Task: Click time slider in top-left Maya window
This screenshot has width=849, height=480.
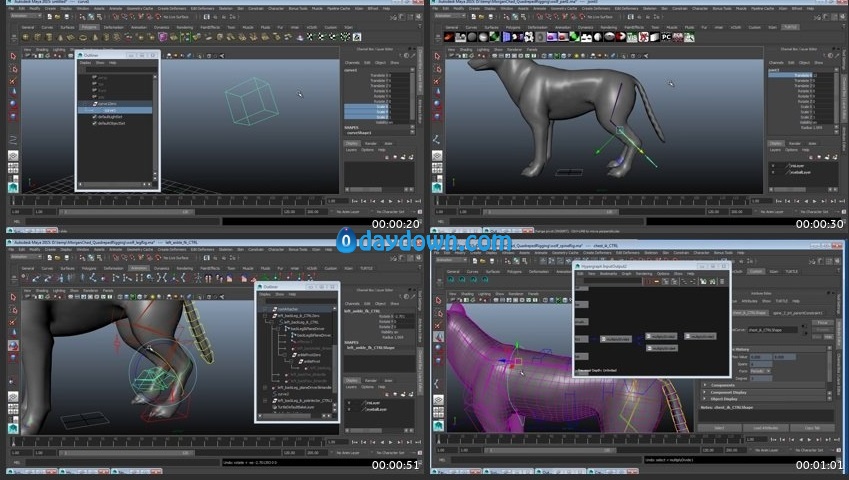Action: point(169,201)
